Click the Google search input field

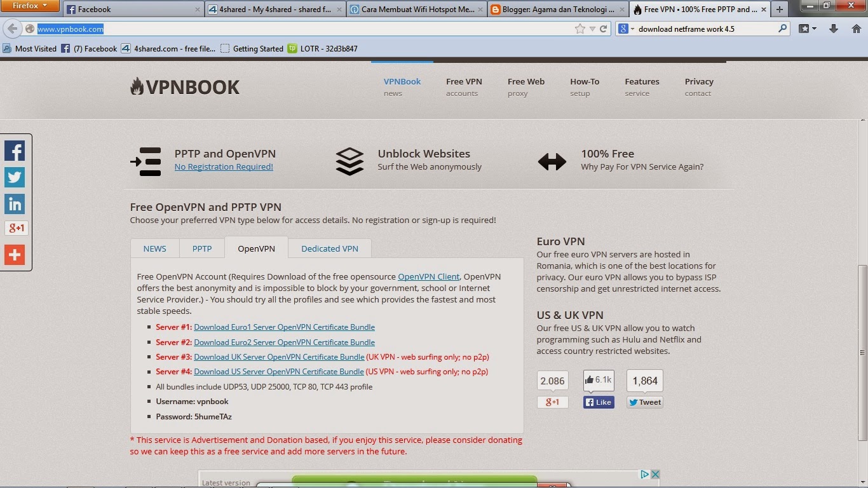[705, 29]
